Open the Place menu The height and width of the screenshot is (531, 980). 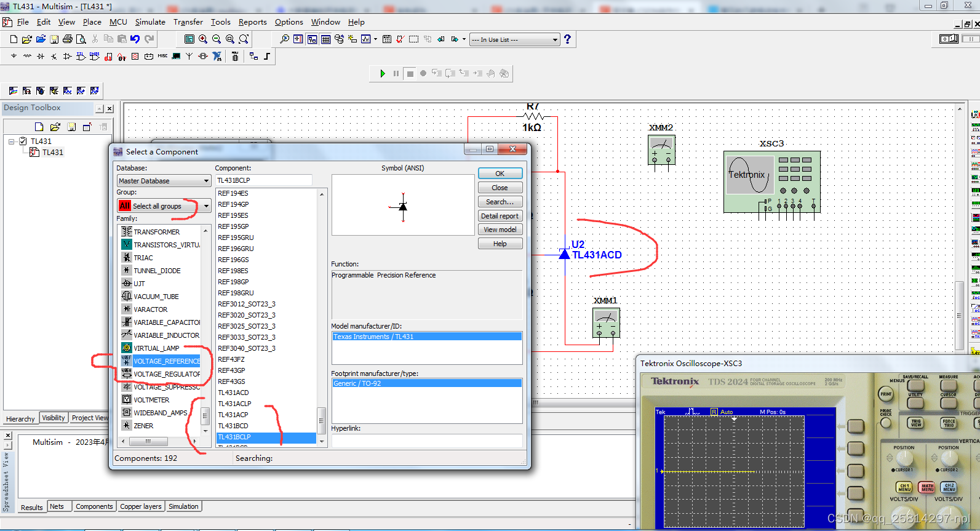92,22
